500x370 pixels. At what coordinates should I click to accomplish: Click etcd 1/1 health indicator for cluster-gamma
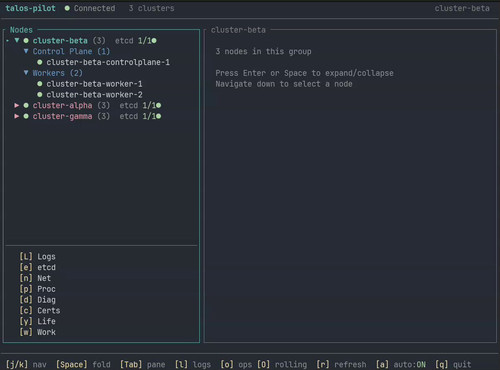point(140,116)
